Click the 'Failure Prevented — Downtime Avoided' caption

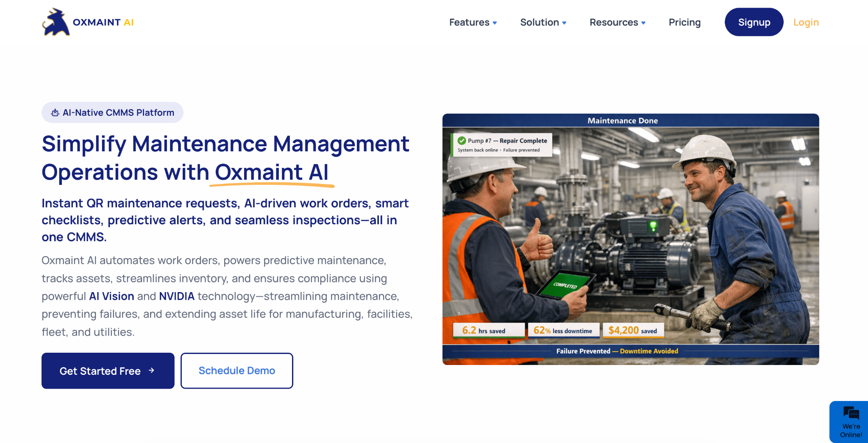[x=617, y=351]
